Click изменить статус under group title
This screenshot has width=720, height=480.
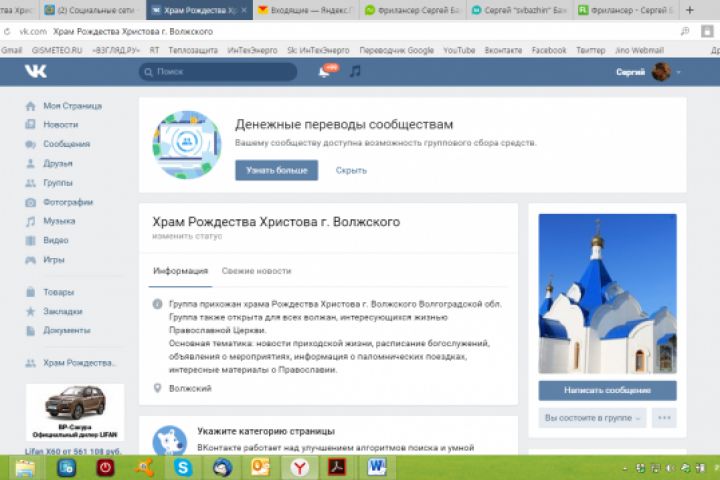click(187, 236)
